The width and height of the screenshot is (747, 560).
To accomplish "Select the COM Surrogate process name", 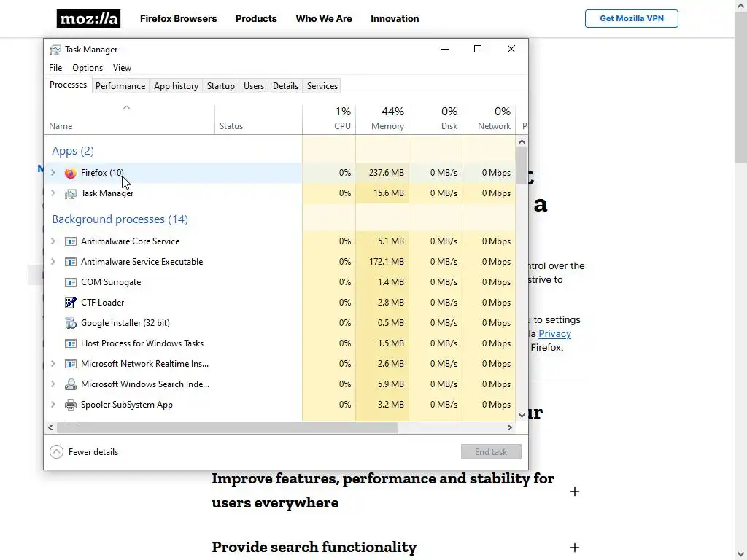I will click(111, 282).
